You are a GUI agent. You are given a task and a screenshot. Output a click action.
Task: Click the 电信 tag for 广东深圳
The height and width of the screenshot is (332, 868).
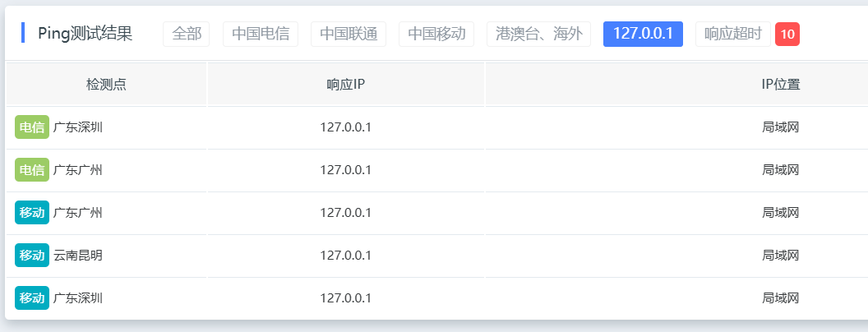point(32,127)
